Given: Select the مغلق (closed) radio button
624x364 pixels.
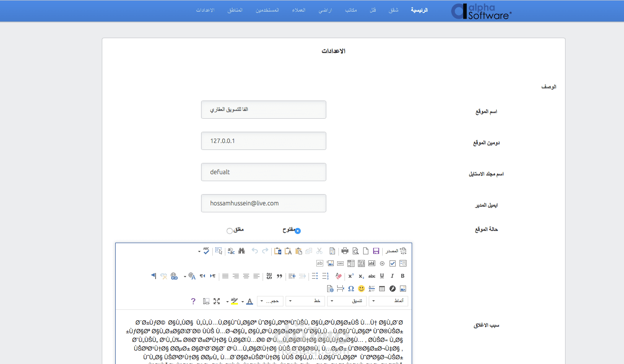Looking at the screenshot, I should [230, 231].
